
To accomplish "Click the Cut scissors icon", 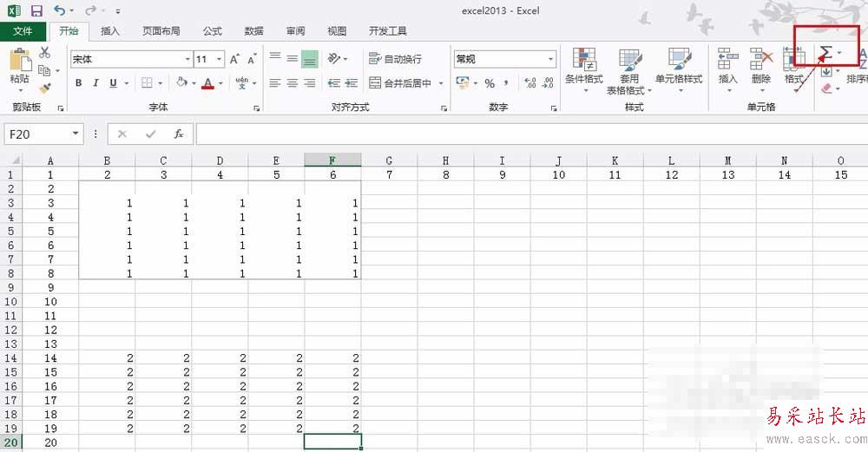I will click(x=45, y=53).
